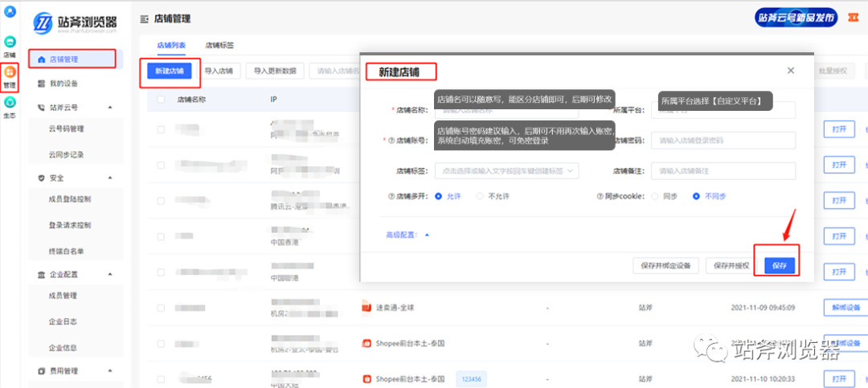The width and height of the screenshot is (868, 388).
Task: Click the 保存并授权 button
Action: pos(732,266)
